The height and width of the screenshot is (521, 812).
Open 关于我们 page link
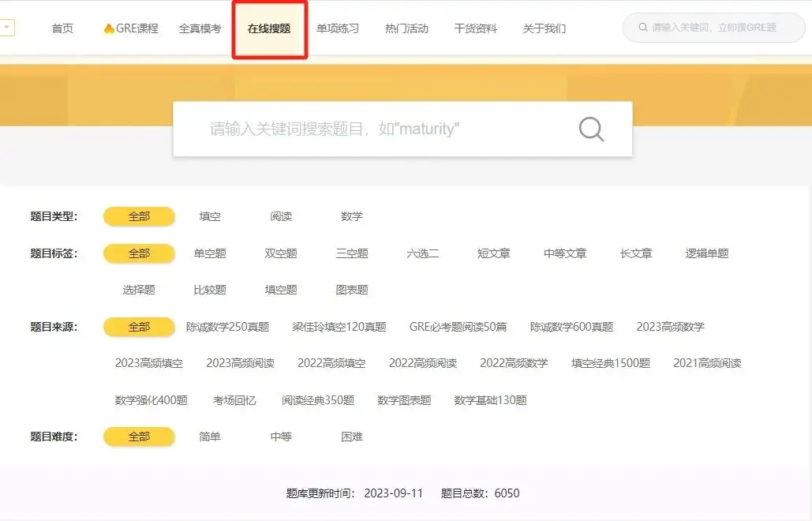click(x=544, y=28)
